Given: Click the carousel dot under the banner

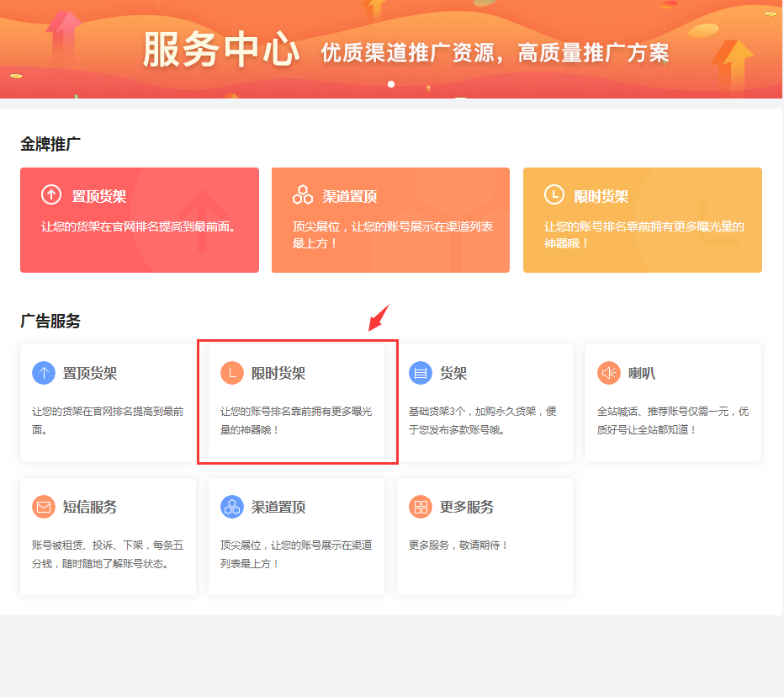Looking at the screenshot, I should (x=390, y=83).
